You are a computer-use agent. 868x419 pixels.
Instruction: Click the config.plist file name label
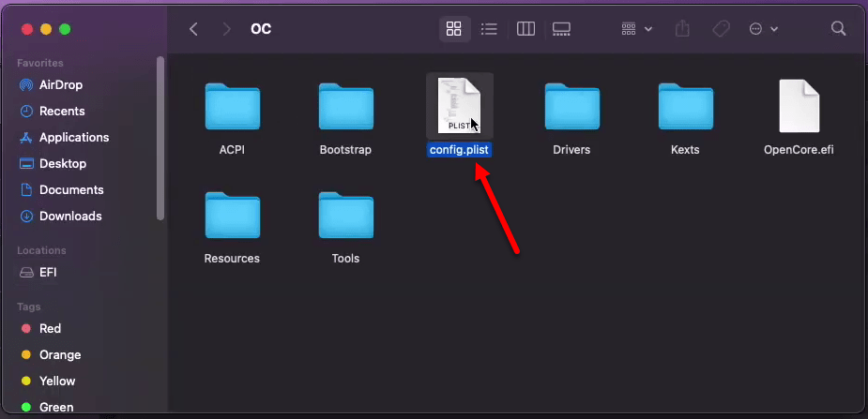(x=460, y=150)
